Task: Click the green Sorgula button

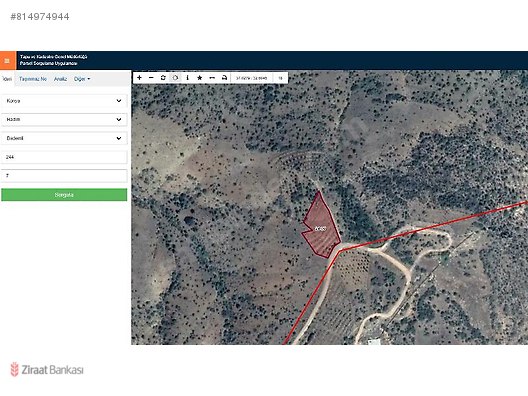Action: (64, 195)
